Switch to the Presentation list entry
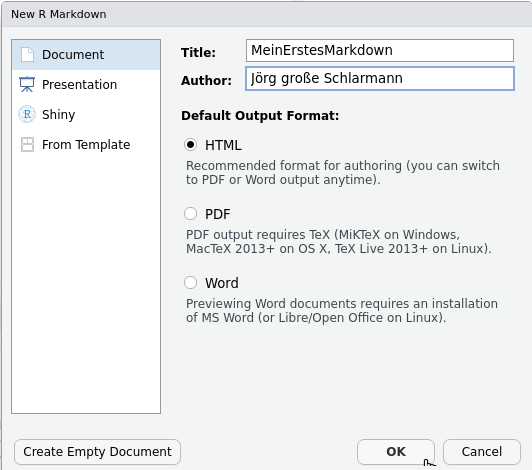 [x=86, y=84]
